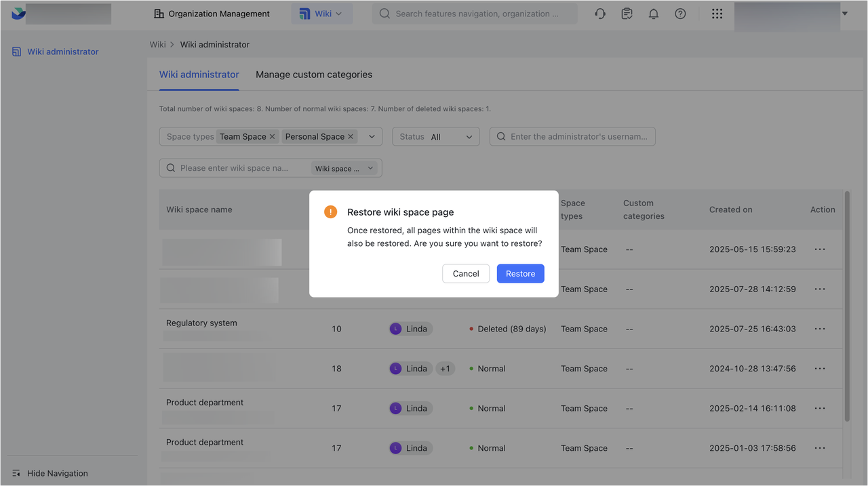Switch to Manage custom categories tab
The image size is (868, 486).
(314, 75)
